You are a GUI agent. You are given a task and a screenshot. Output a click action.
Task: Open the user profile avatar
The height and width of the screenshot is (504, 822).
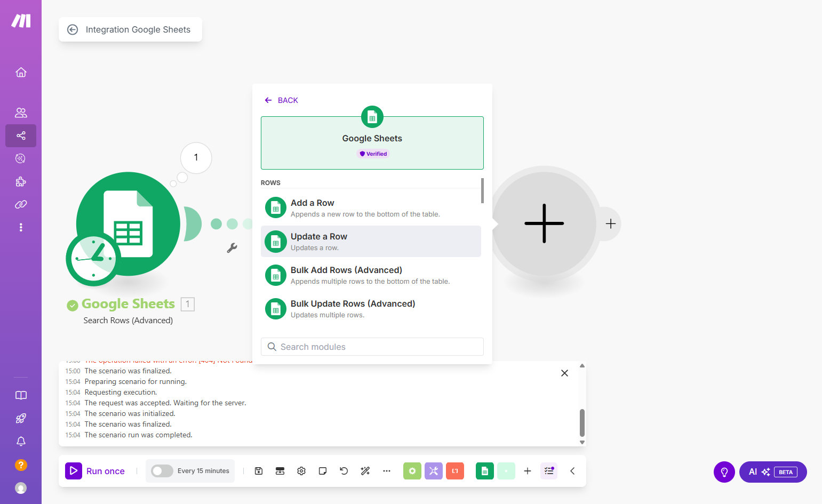click(21, 488)
